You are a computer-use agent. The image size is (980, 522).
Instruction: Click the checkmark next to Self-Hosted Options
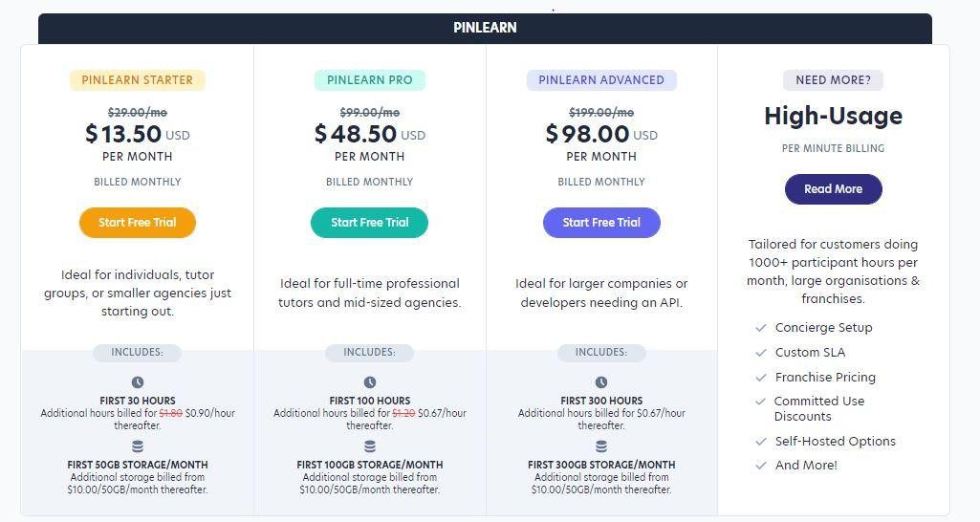[761, 442]
